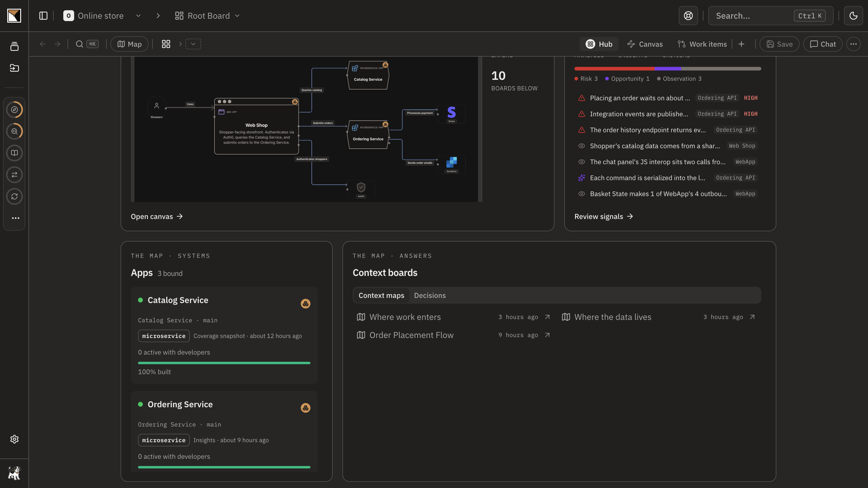The width and height of the screenshot is (868, 488).
Task: Open the dashed breadcrumb chevron dropdown
Action: click(x=193, y=44)
